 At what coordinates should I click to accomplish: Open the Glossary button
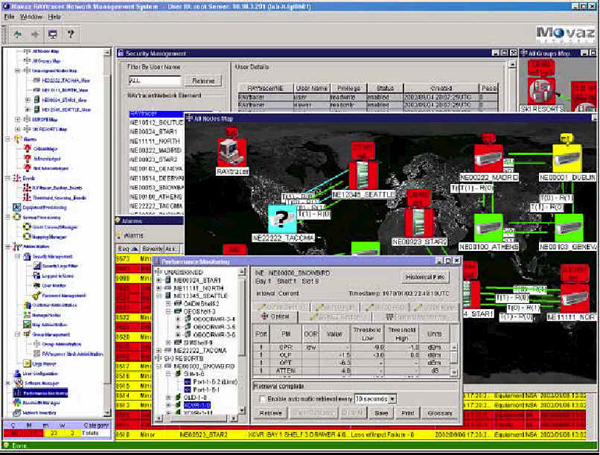tap(440, 413)
